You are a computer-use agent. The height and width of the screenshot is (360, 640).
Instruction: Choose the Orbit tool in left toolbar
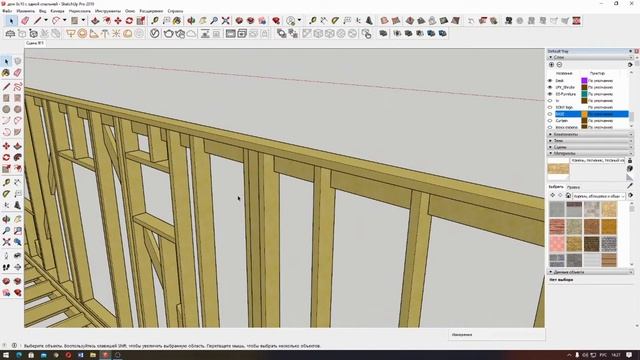[x=6, y=219]
